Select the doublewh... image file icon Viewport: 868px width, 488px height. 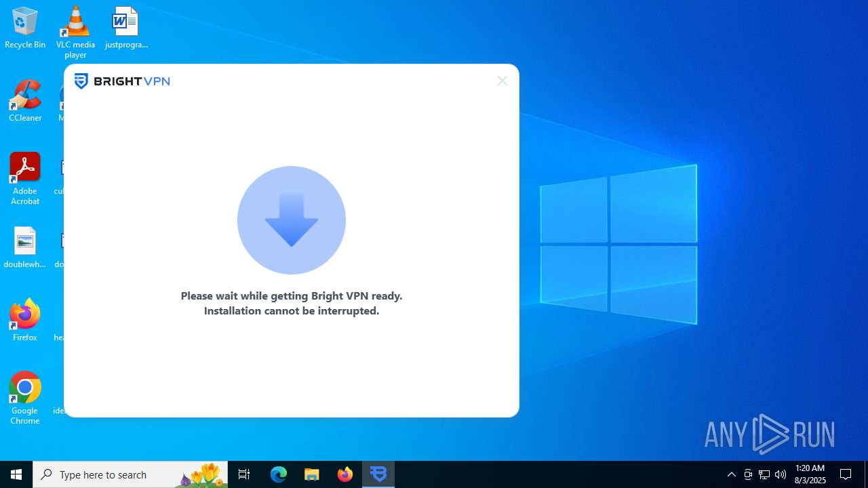[25, 247]
